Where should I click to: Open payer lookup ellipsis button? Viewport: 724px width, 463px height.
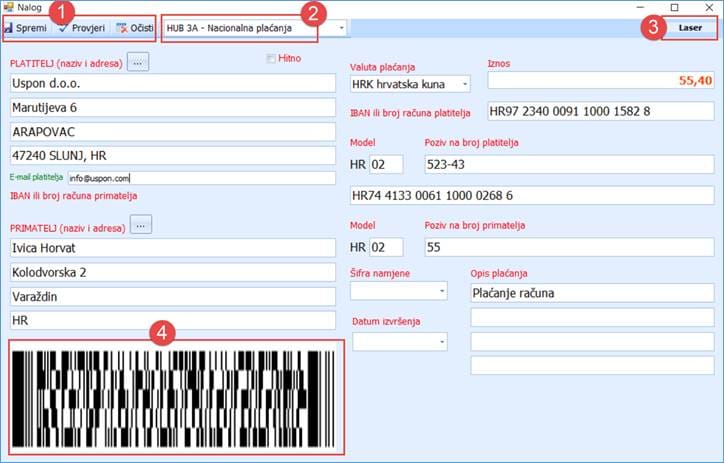point(138,62)
